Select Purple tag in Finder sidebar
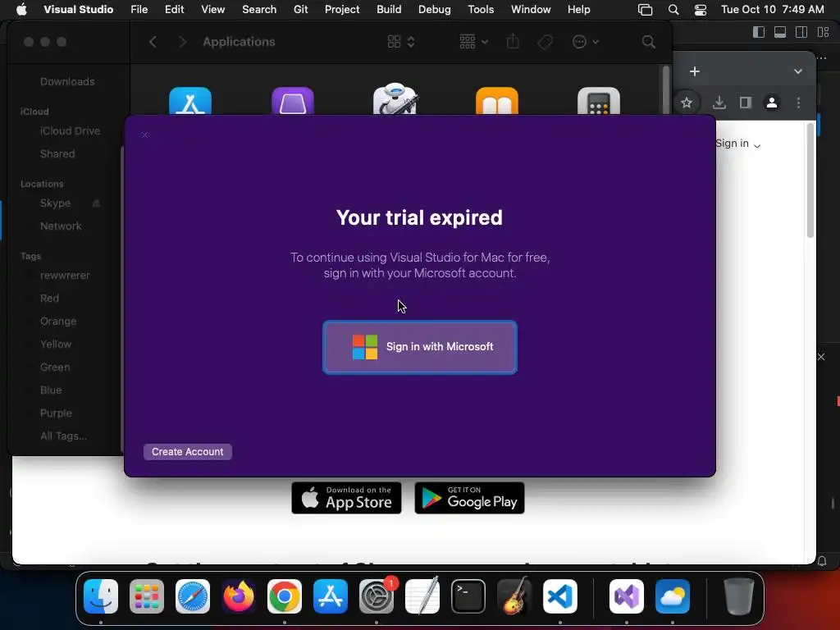Image resolution: width=840 pixels, height=630 pixels. point(56,413)
